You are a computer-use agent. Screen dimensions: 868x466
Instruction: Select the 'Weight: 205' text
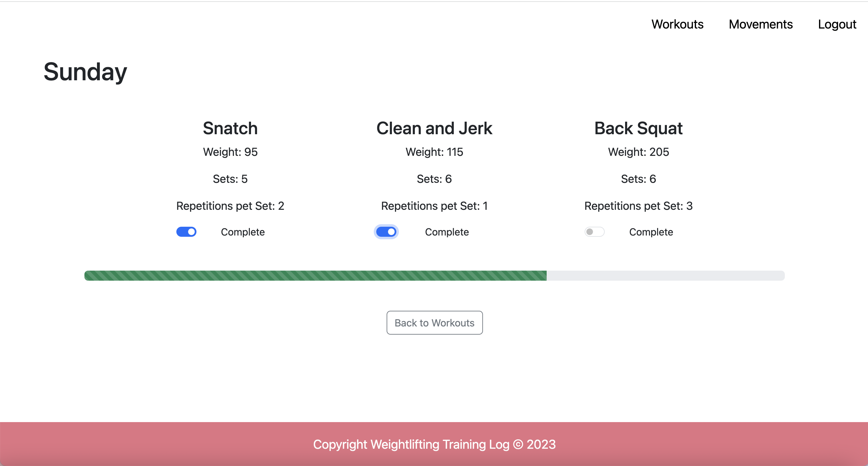pos(638,152)
